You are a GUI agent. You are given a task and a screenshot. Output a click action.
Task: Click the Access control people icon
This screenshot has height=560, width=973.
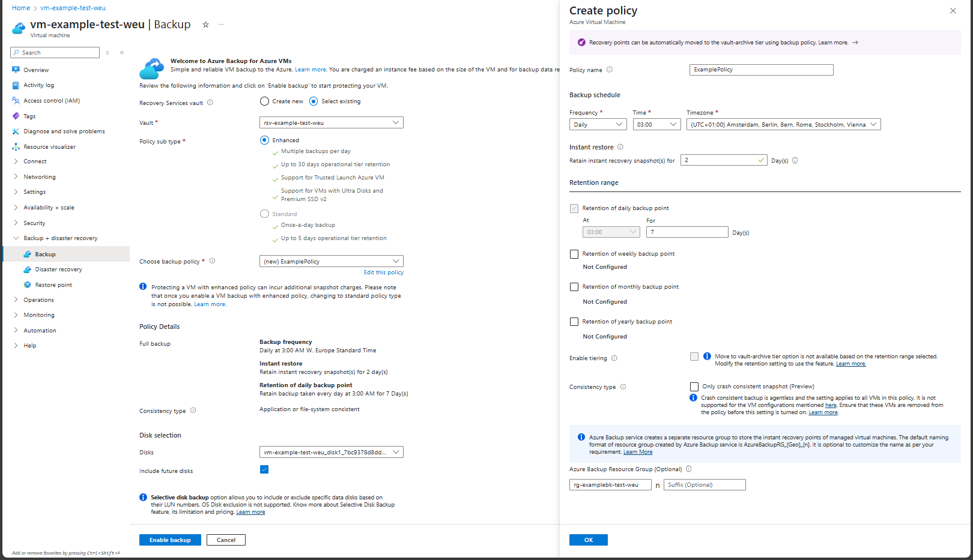click(x=16, y=101)
